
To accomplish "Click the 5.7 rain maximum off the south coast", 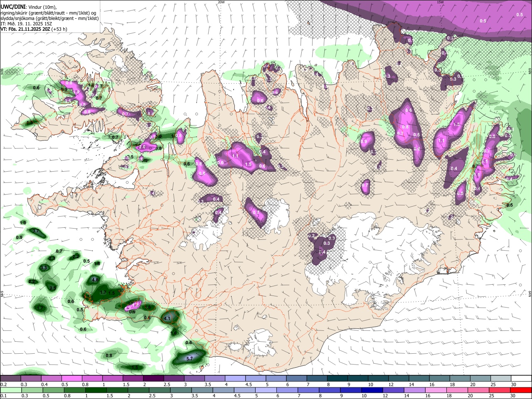I will 190,358.
